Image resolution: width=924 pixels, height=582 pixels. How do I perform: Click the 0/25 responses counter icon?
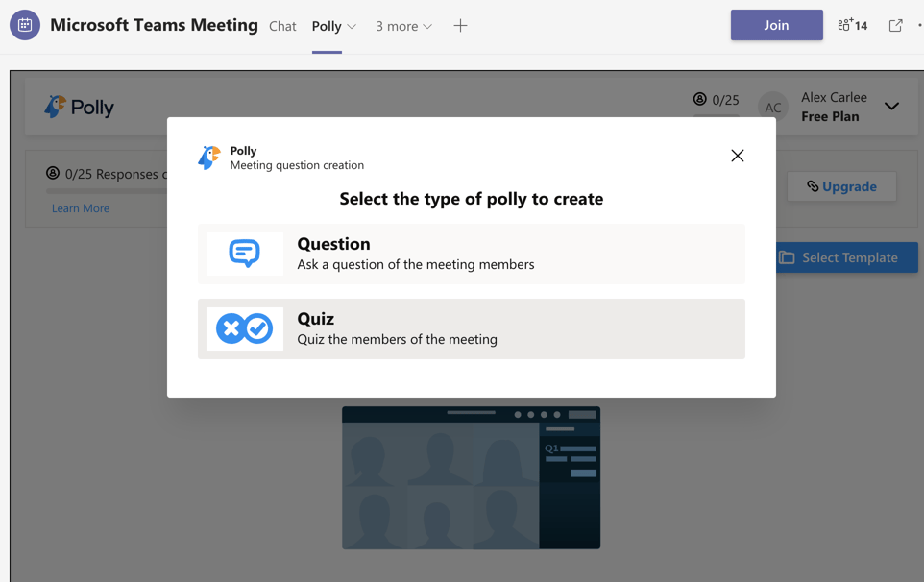[x=700, y=100]
